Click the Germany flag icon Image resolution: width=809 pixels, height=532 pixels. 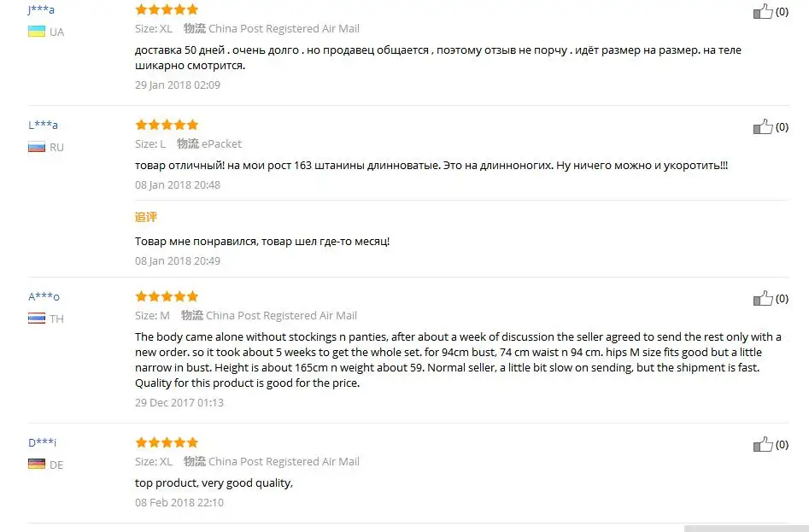point(36,464)
